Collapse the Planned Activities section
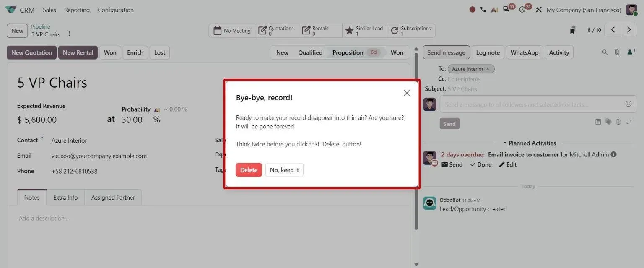 pos(530,143)
